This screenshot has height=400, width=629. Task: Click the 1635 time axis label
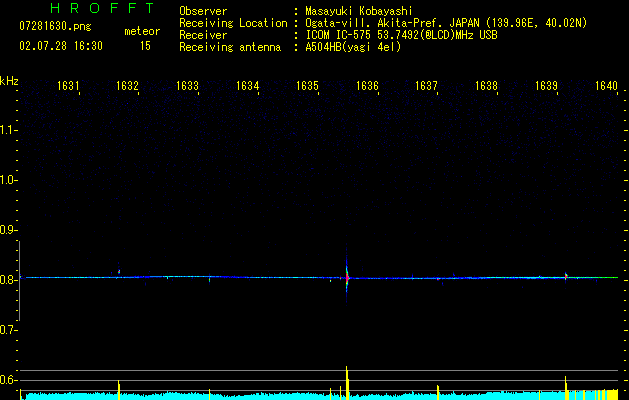point(307,85)
